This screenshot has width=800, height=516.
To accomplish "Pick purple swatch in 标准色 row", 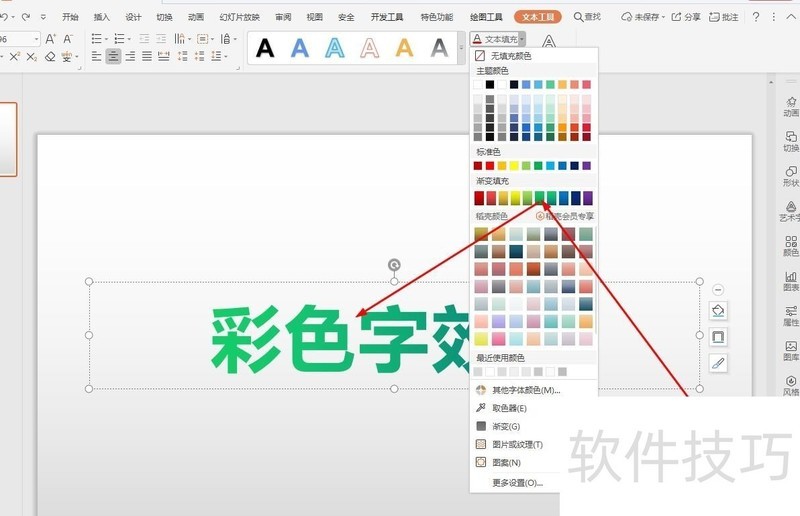I will (586, 165).
